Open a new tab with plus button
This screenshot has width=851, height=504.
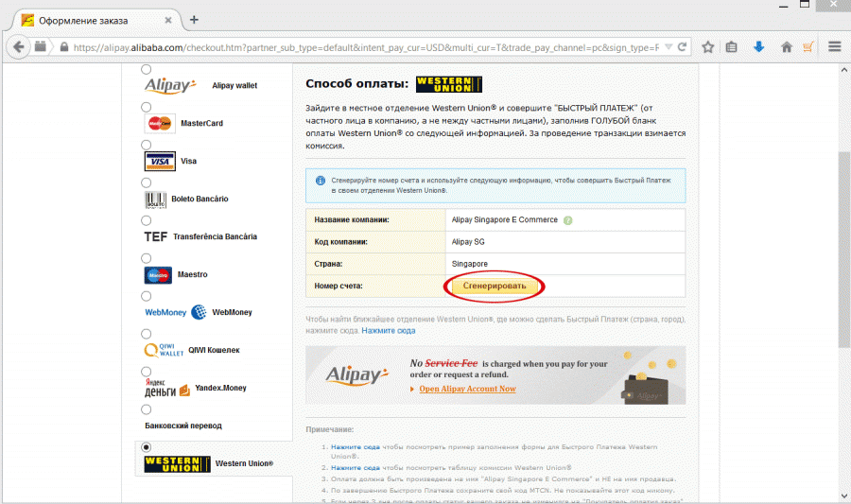(194, 20)
